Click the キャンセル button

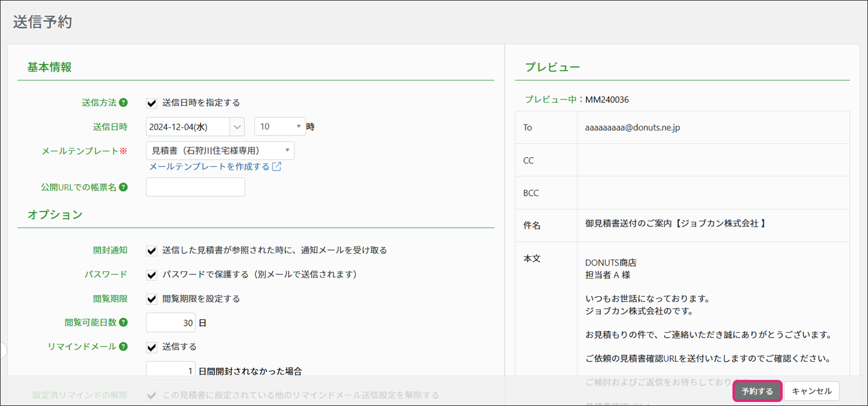click(811, 391)
